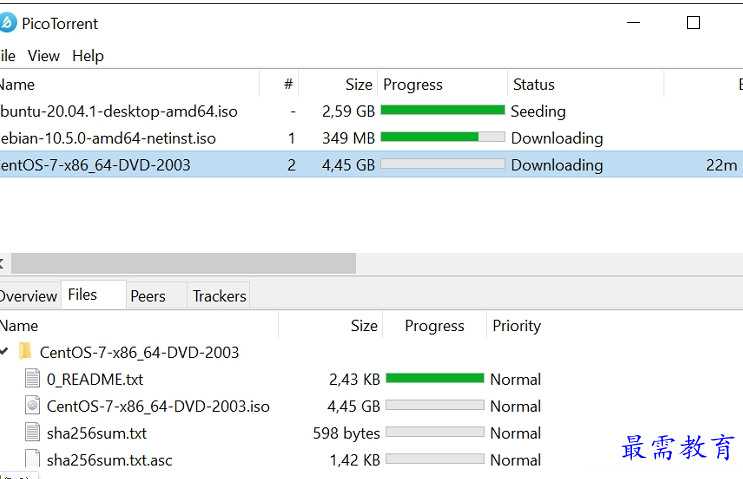Click the 0_README.txt file icon
This screenshot has height=479, width=743.
tap(34, 379)
